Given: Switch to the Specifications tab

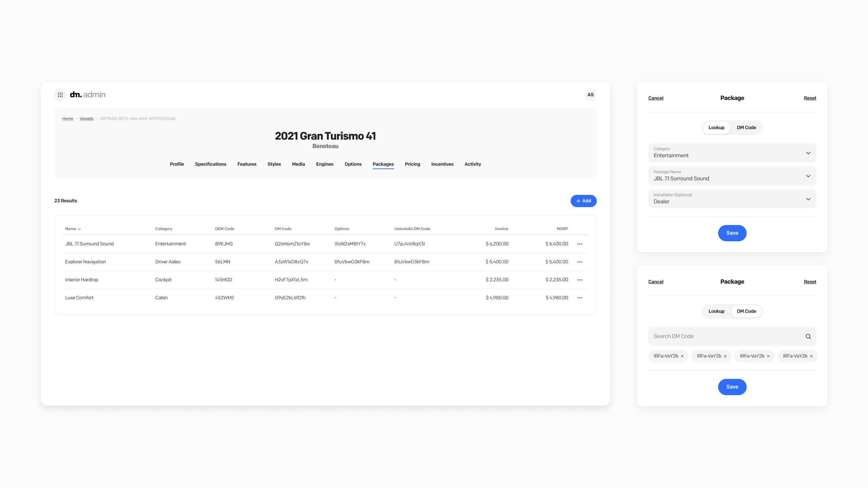Looking at the screenshot, I should pyautogui.click(x=211, y=164).
